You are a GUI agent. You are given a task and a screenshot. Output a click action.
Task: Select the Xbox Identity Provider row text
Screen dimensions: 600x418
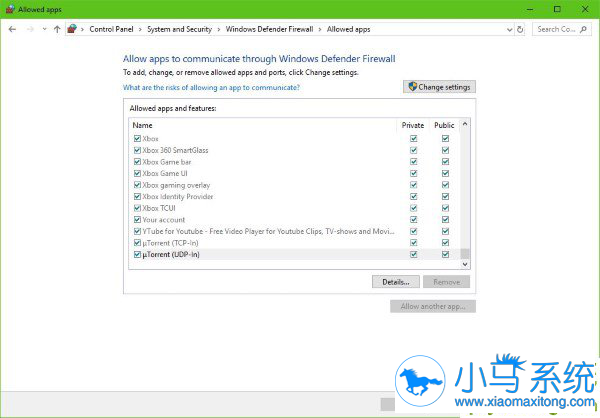tap(178, 197)
